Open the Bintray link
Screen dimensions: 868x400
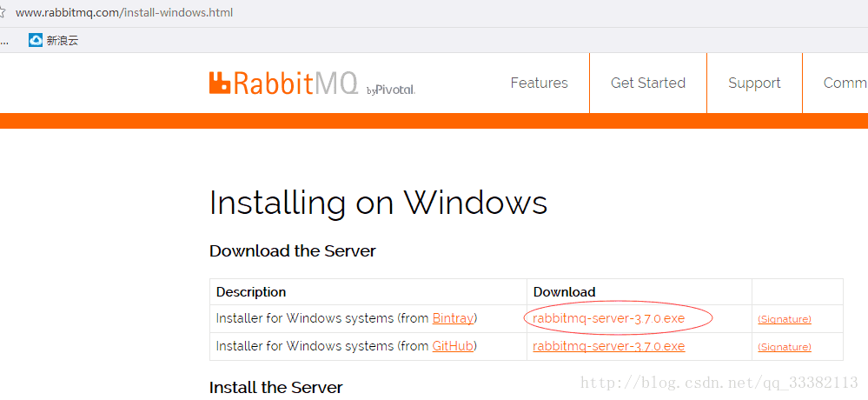pyautogui.click(x=453, y=318)
